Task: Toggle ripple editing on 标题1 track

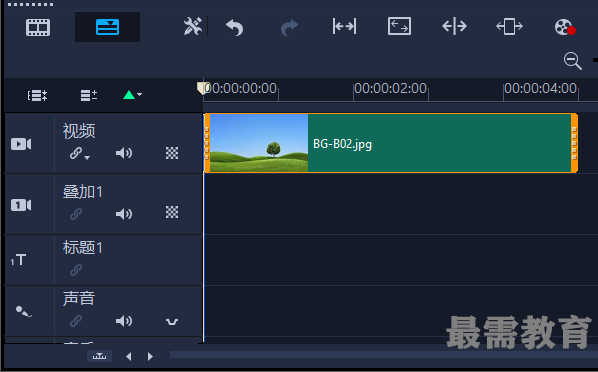Action: tap(76, 270)
